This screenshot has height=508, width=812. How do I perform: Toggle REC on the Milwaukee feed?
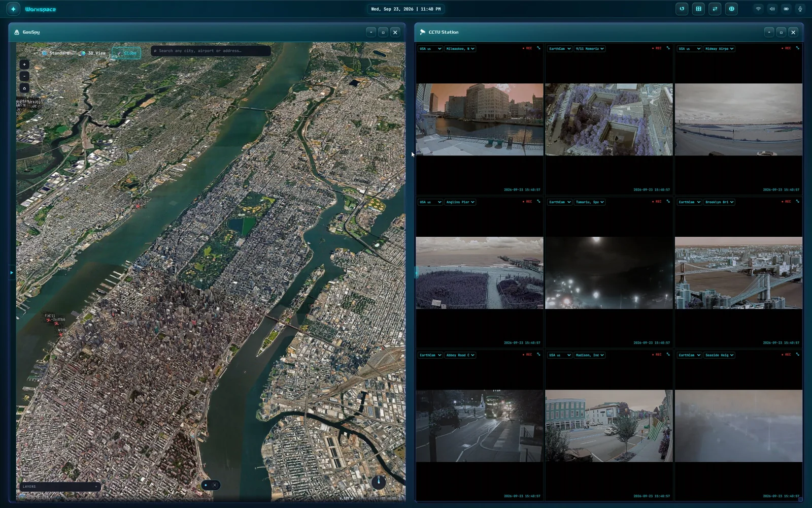click(x=527, y=48)
